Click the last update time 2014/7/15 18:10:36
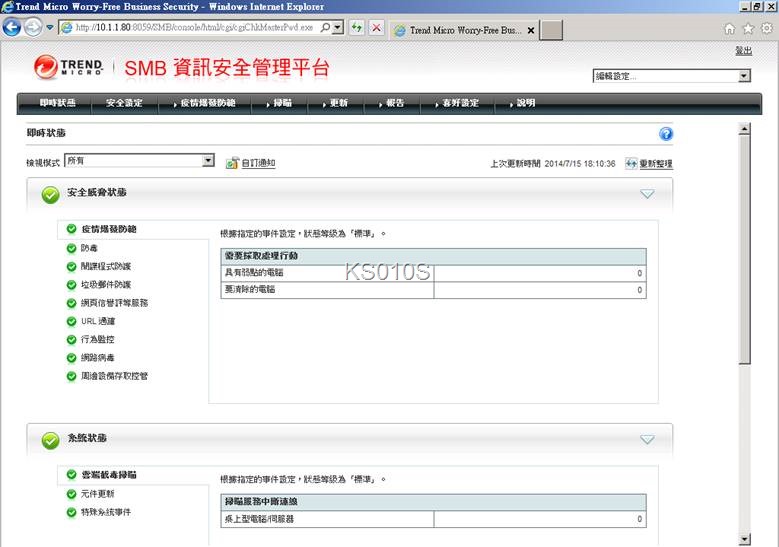779x547 pixels. [579, 163]
